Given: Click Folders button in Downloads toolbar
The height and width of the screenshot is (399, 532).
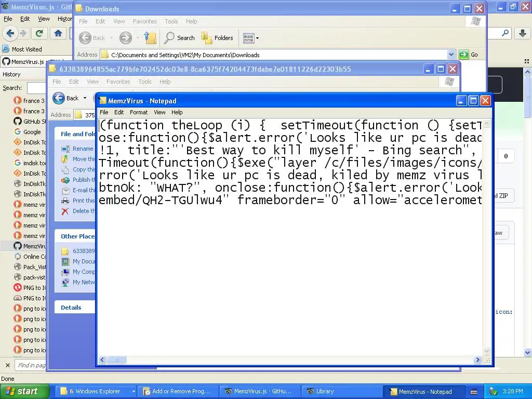Looking at the screenshot, I should pos(217,38).
